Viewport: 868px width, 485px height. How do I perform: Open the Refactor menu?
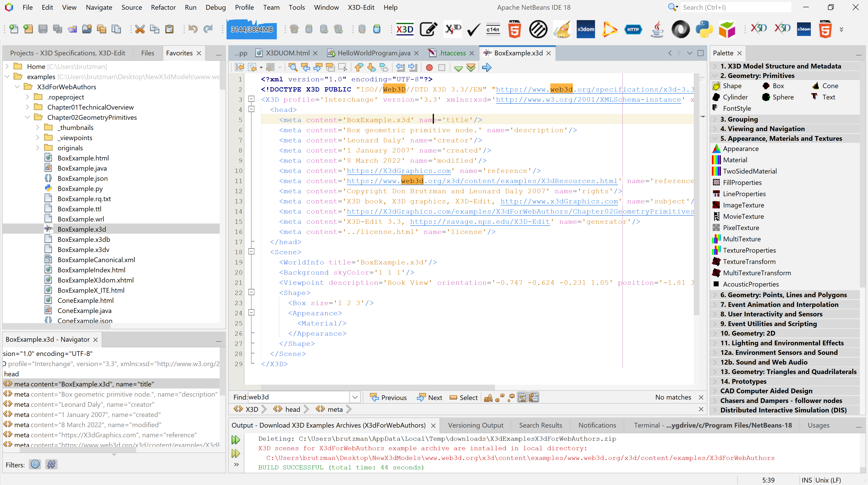tap(163, 7)
